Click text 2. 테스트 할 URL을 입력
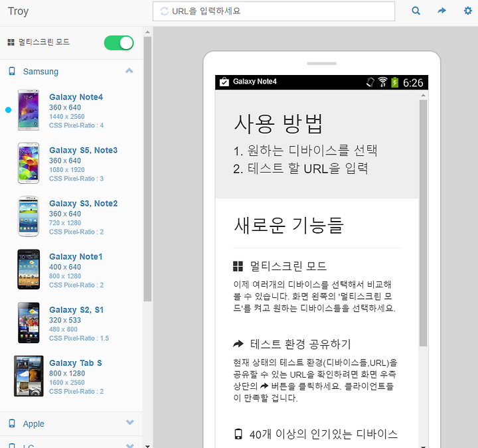 point(301,168)
